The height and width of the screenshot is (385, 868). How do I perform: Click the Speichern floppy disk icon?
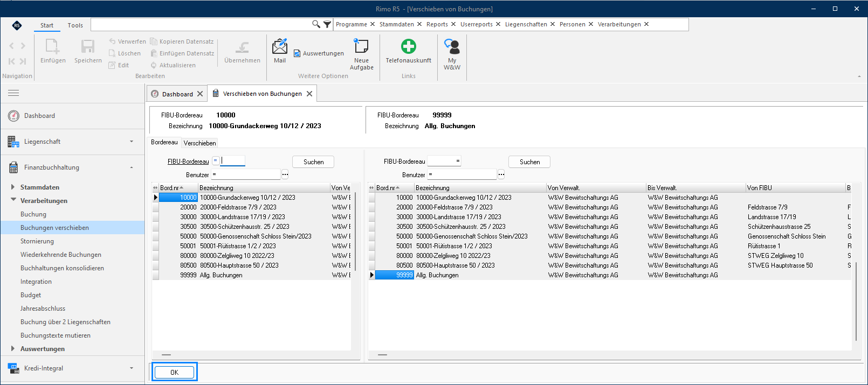(88, 47)
